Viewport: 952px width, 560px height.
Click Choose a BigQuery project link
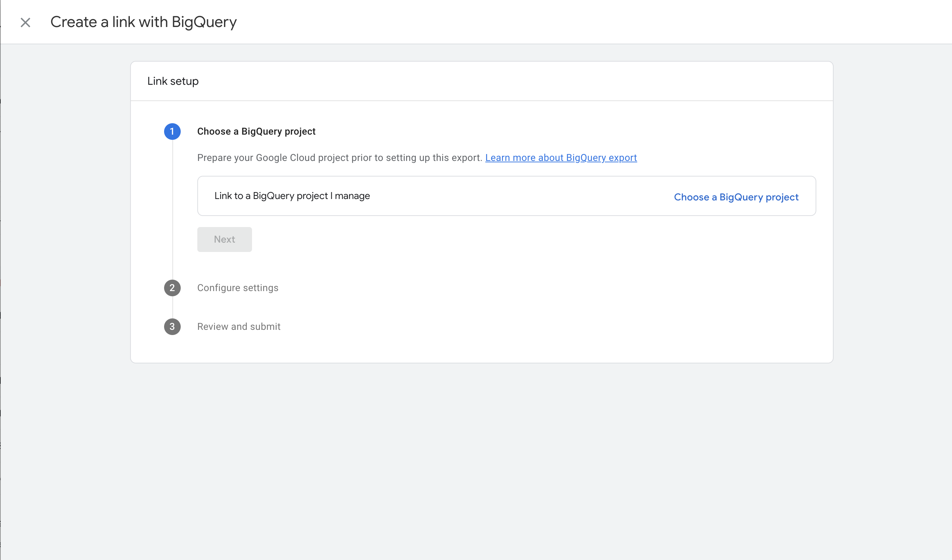tap(736, 197)
